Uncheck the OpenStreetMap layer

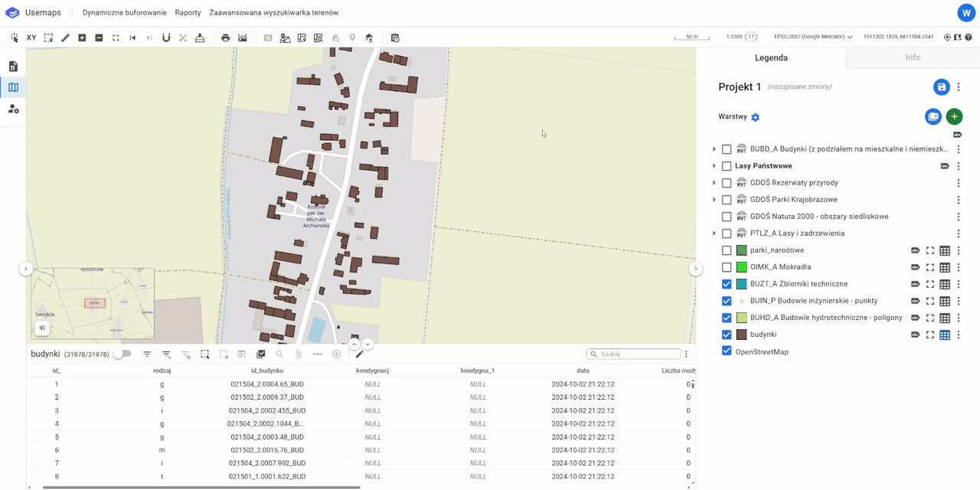point(727,351)
